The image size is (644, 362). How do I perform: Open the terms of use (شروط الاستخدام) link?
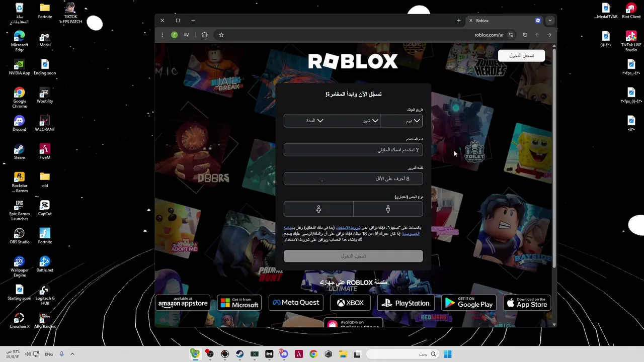(348, 228)
